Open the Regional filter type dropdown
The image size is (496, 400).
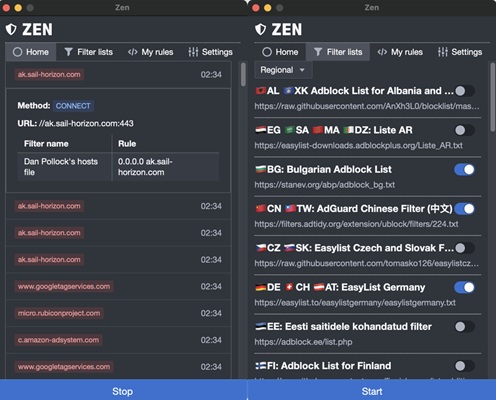(283, 70)
